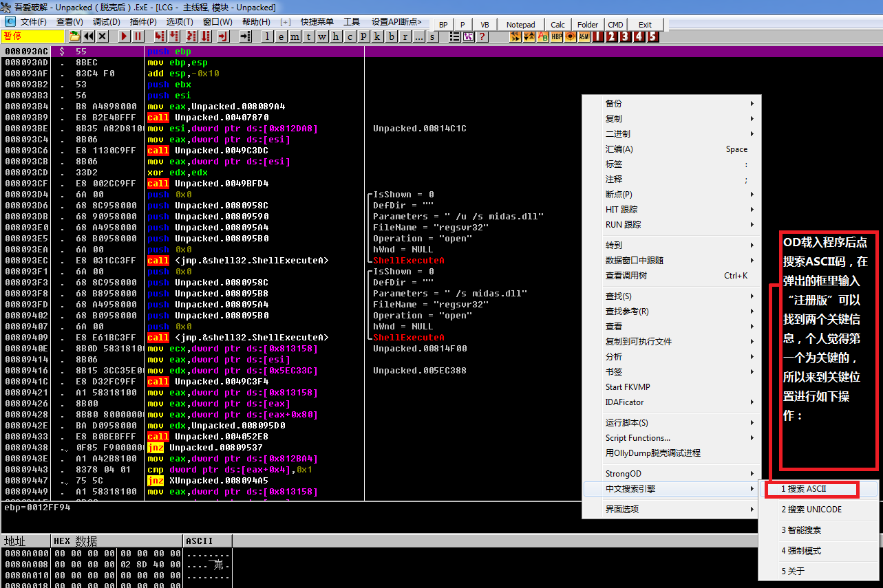
Task: Open Run trace via the '...' button
Action: (419, 36)
